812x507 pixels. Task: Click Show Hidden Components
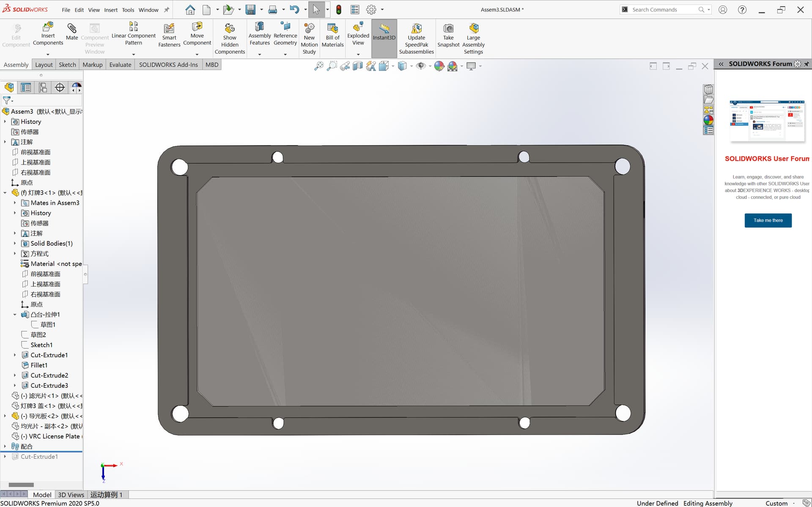coord(230,39)
